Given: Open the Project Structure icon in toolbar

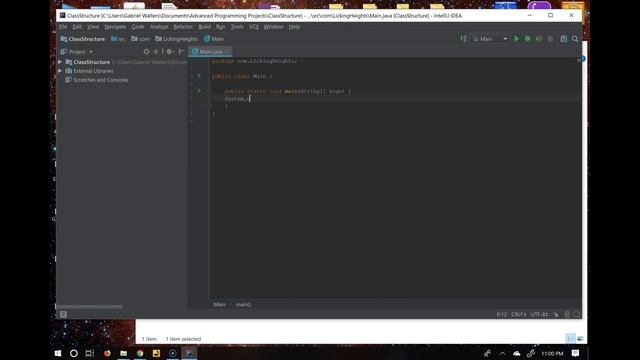Looking at the screenshot, I should click(x=564, y=39).
